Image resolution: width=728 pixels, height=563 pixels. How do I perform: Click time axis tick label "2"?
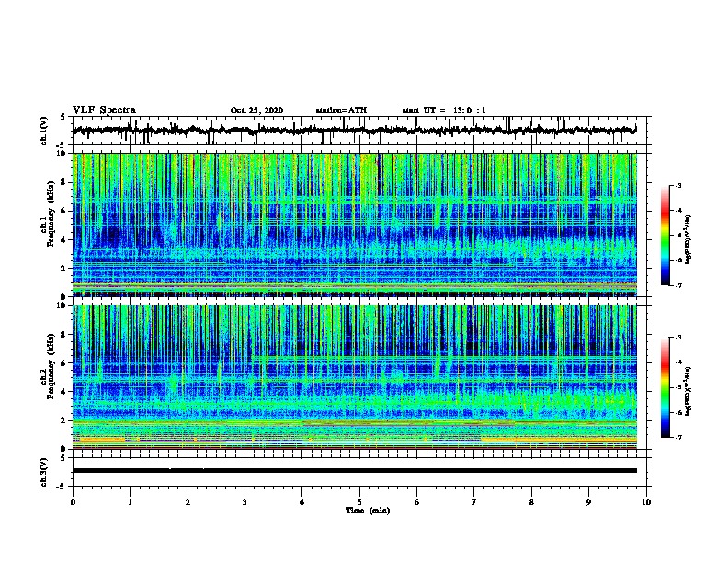coord(188,502)
